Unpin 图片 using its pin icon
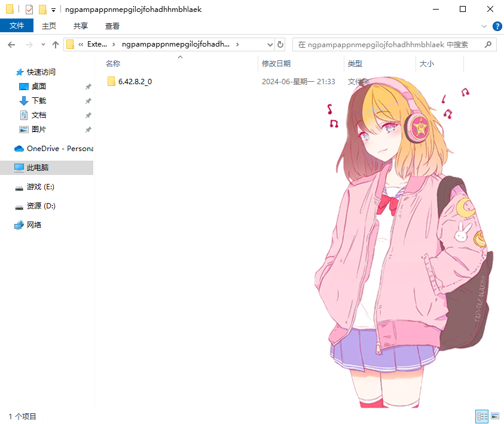This screenshot has height=424, width=504. [88, 130]
